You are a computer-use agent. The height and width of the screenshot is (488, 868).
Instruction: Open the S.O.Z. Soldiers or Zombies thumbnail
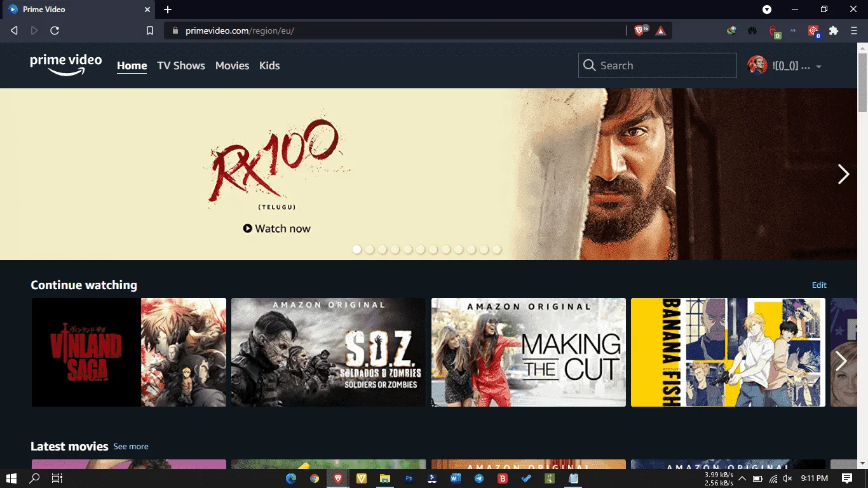coord(329,352)
